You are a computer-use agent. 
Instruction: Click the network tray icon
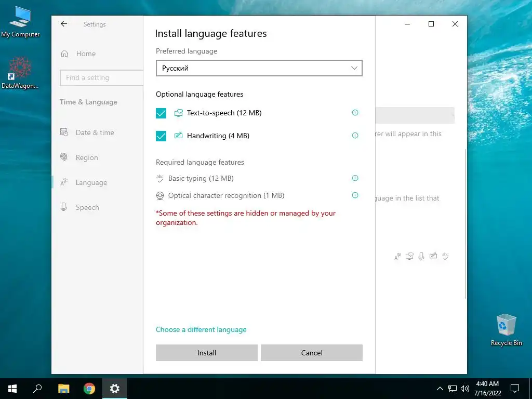pyautogui.click(x=453, y=389)
